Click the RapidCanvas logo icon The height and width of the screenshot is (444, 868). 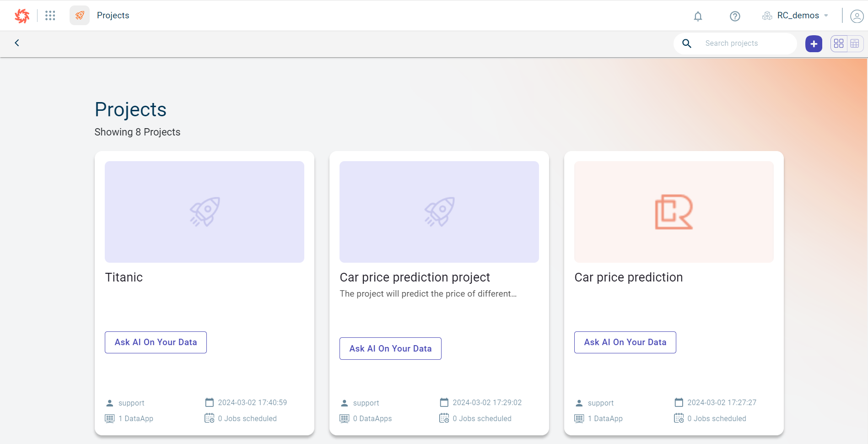point(22,16)
